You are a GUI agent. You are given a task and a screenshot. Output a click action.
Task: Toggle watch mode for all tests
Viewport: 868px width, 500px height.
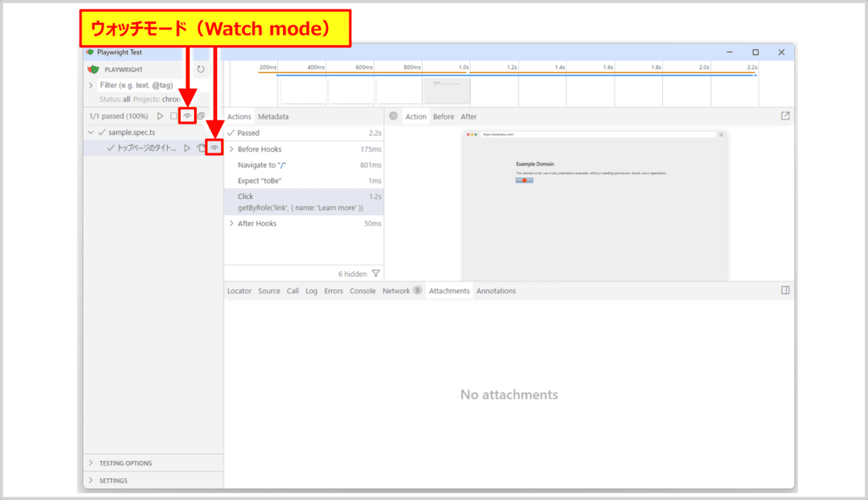pyautogui.click(x=187, y=116)
